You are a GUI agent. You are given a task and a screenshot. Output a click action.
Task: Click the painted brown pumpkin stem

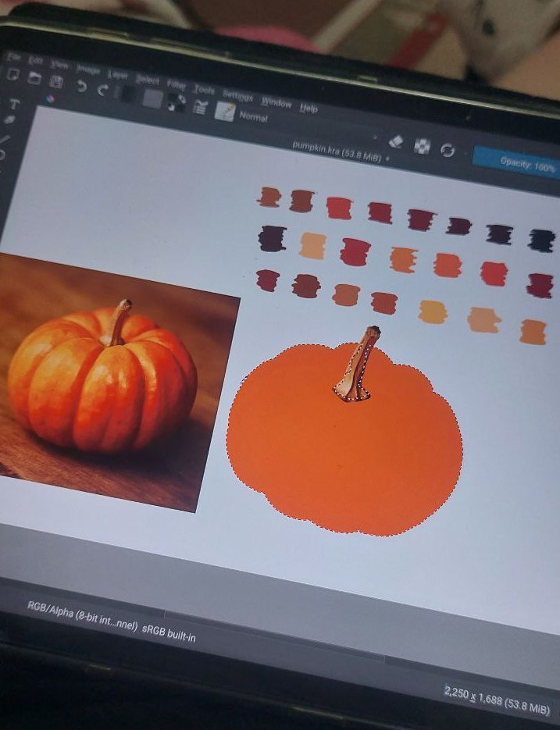[358, 365]
